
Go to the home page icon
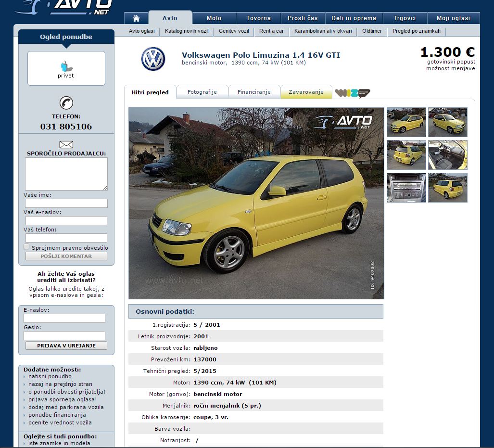pyautogui.click(x=136, y=18)
